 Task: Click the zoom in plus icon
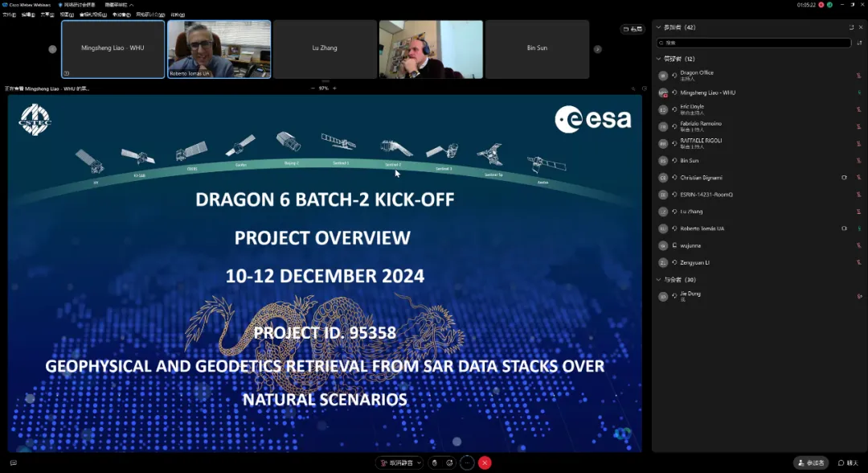coord(335,88)
